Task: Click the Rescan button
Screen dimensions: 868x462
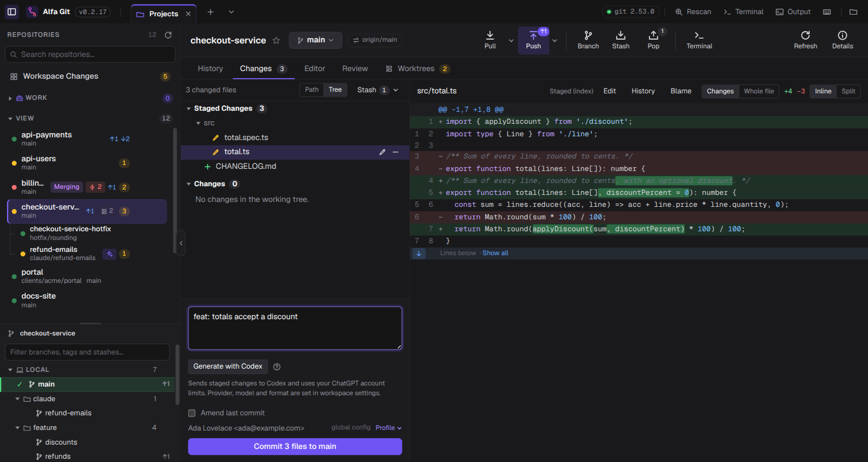Action: [693, 12]
